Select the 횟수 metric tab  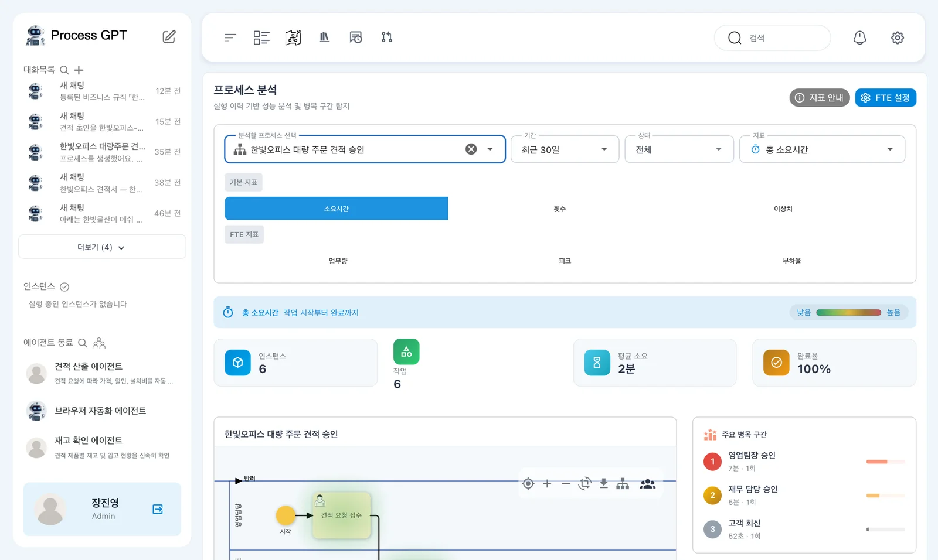(560, 209)
